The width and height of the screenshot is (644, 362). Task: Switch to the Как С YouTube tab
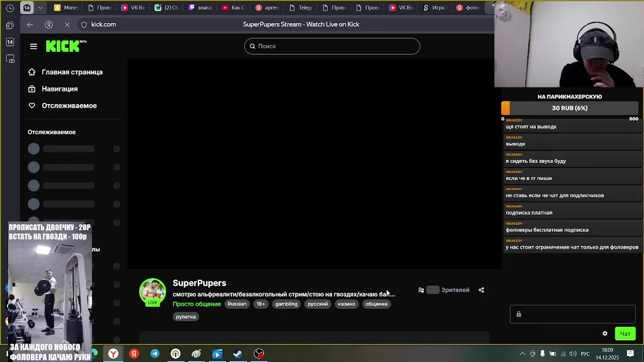233,8
